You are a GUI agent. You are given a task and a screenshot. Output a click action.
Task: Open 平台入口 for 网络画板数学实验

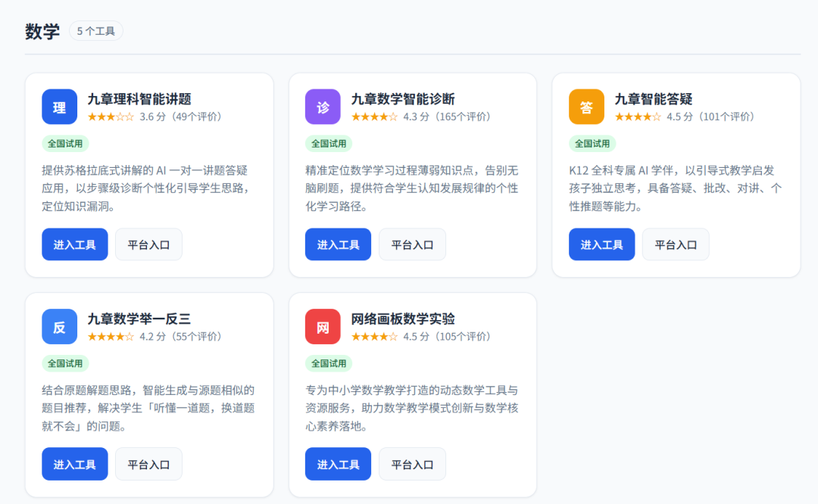tap(412, 464)
